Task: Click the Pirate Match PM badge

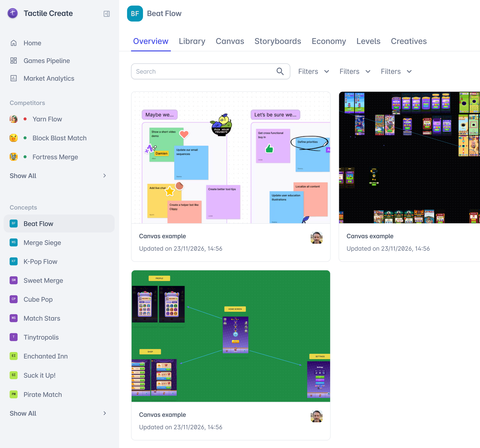Action: [14, 394]
